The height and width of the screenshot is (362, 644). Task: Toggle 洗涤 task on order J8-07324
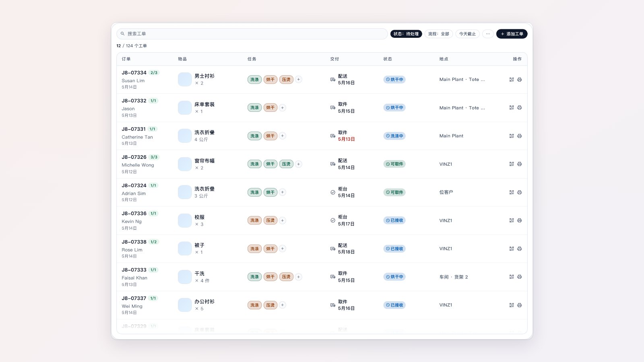[x=255, y=192]
